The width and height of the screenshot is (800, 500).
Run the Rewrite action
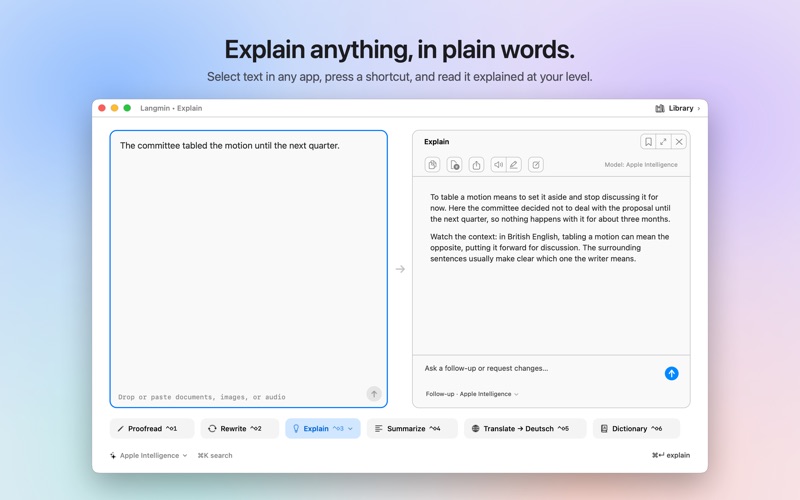[x=240, y=429]
